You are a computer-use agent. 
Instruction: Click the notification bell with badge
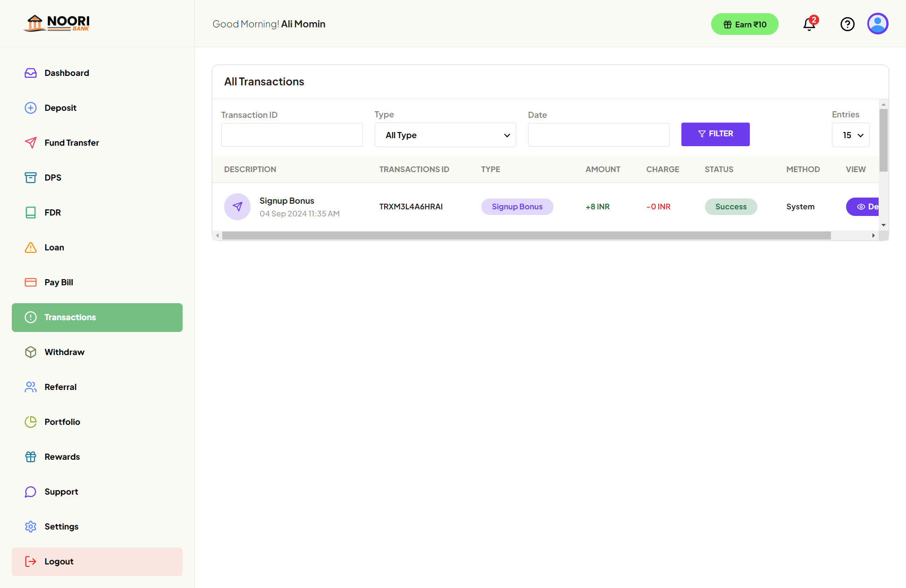(809, 24)
